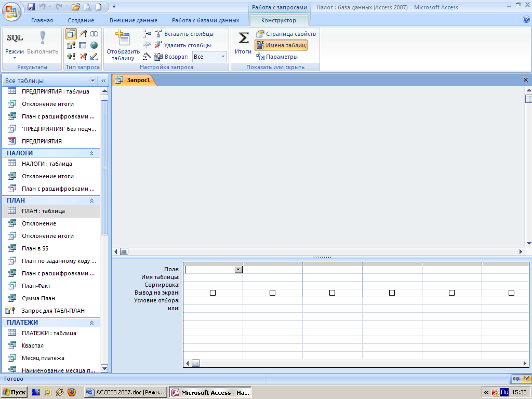Open Параметры query parameters
The image size is (532, 399).
click(x=277, y=56)
